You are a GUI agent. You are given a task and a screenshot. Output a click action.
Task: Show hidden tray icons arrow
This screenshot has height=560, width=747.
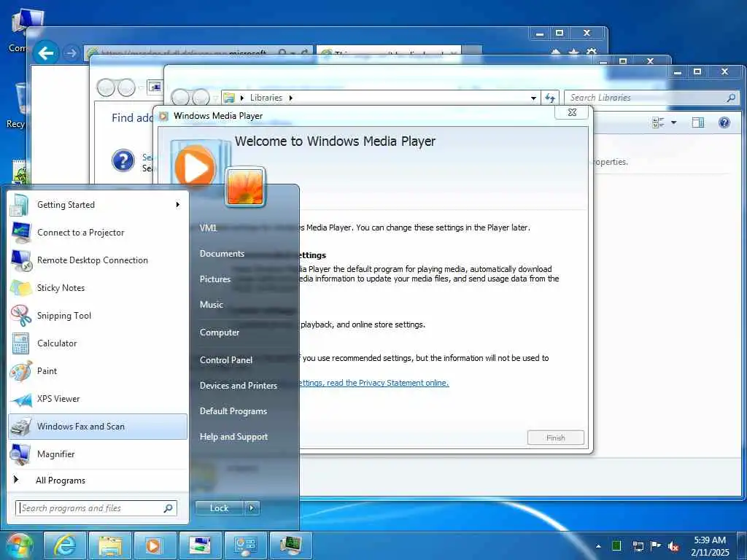click(x=598, y=546)
